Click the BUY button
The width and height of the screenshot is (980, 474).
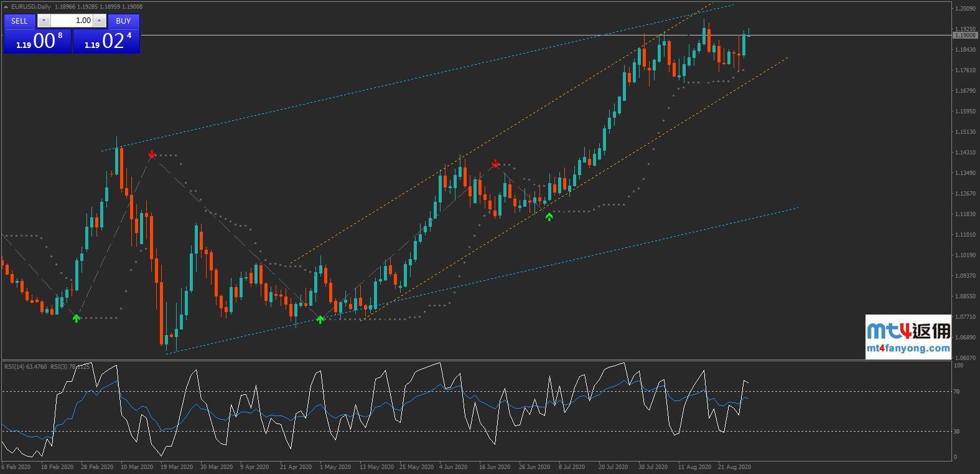pyautogui.click(x=123, y=21)
